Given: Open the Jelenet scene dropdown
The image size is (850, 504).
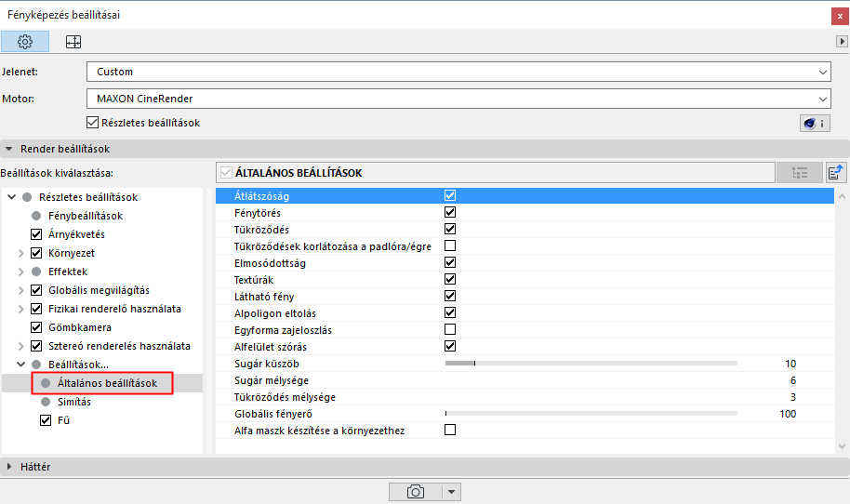Looking at the screenshot, I should tap(458, 72).
